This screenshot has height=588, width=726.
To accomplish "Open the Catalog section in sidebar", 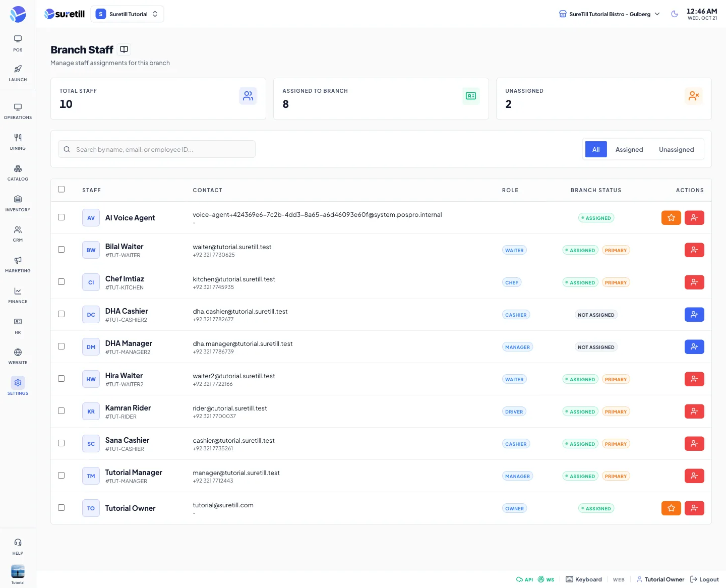I will pos(18,172).
